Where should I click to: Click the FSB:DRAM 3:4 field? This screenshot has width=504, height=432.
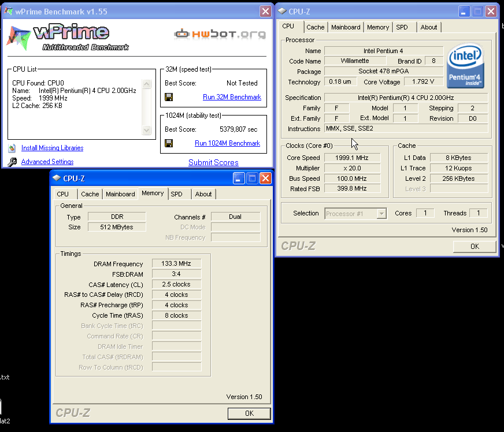pyautogui.click(x=176, y=274)
